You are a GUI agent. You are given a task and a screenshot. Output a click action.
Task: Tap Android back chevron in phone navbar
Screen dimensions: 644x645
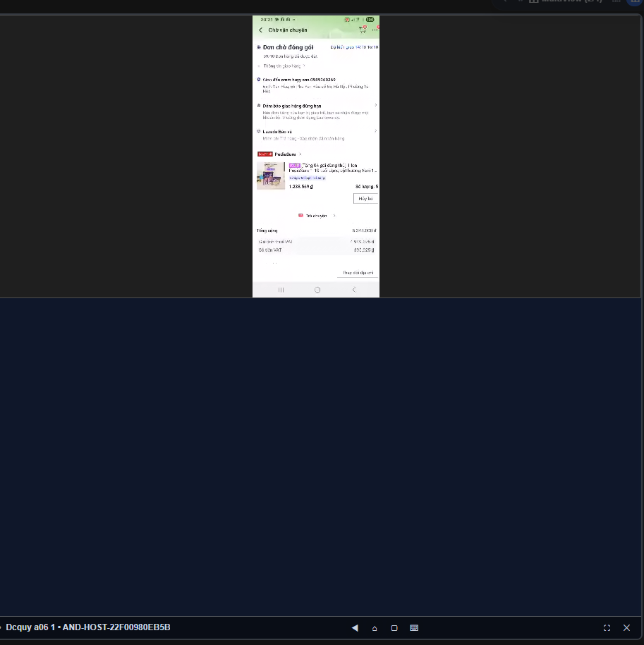(354, 290)
